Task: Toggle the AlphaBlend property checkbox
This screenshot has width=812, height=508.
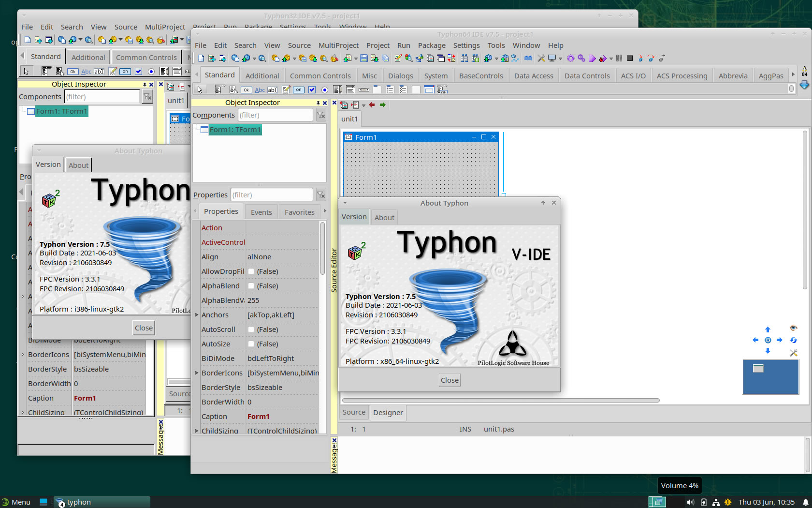Action: [251, 286]
